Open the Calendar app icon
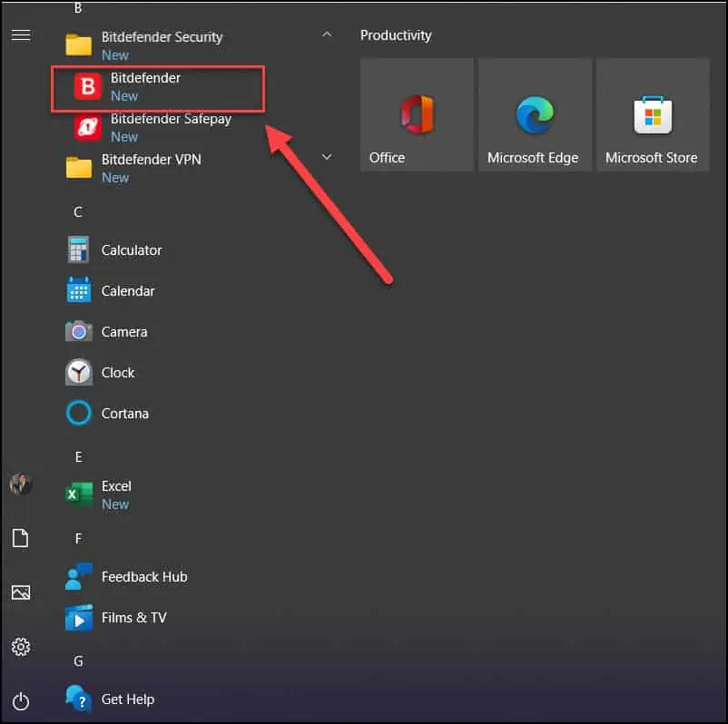This screenshot has height=724, width=728. click(78, 290)
